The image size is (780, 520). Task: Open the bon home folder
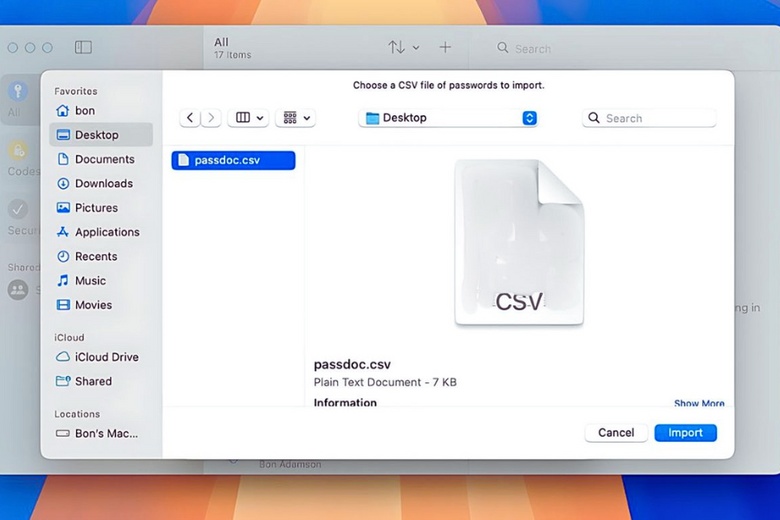tap(101, 110)
